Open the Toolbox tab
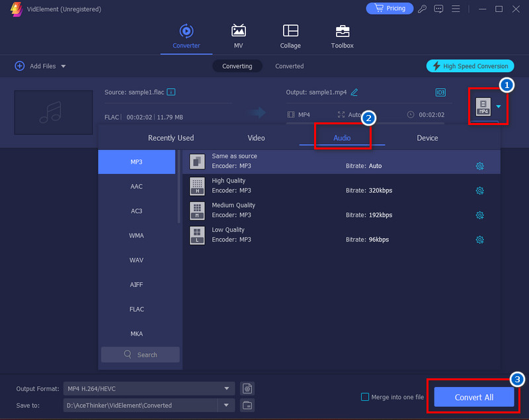The width and height of the screenshot is (529, 420). pyautogui.click(x=342, y=36)
